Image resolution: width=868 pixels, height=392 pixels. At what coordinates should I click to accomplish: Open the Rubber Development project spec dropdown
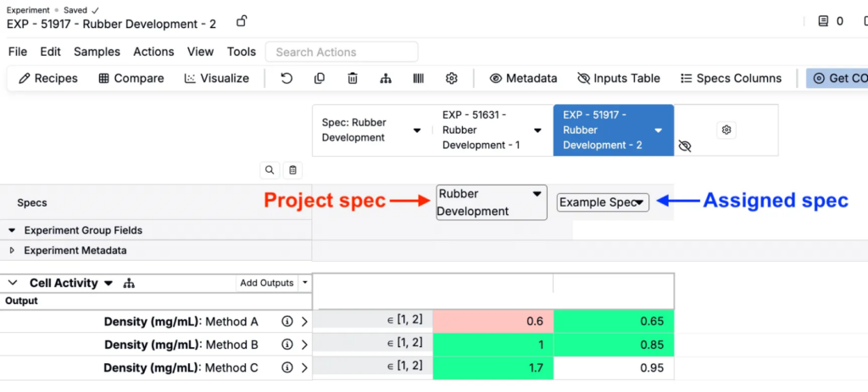tap(492, 202)
